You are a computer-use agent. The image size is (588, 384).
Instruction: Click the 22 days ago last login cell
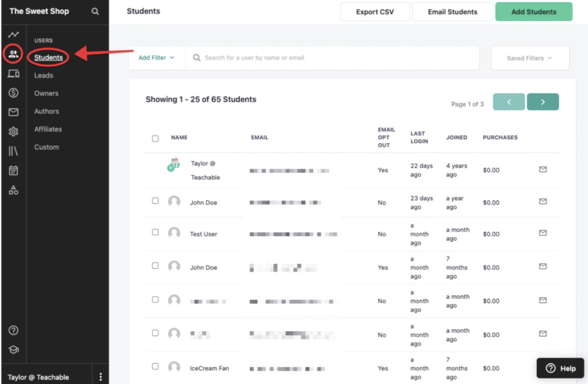[x=421, y=170]
